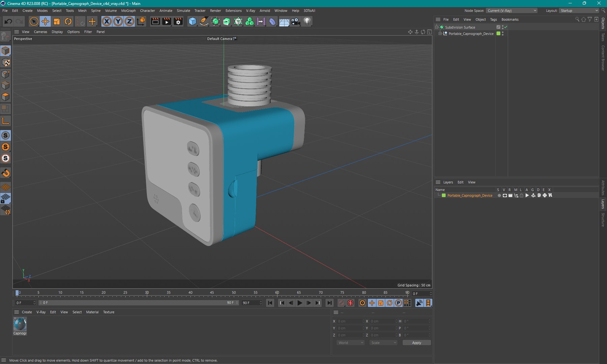
Task: Open Layers panel View menu
Action: tap(471, 182)
